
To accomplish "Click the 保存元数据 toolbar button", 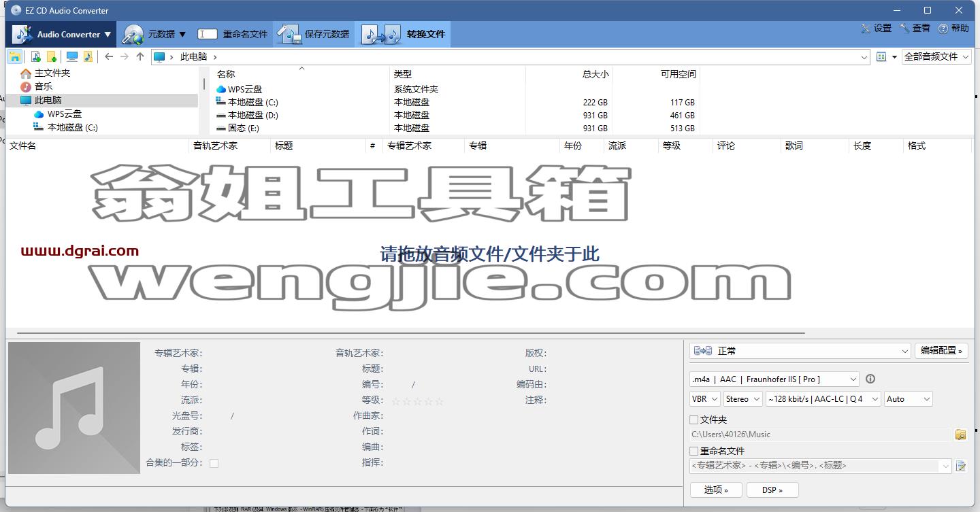I will click(314, 34).
